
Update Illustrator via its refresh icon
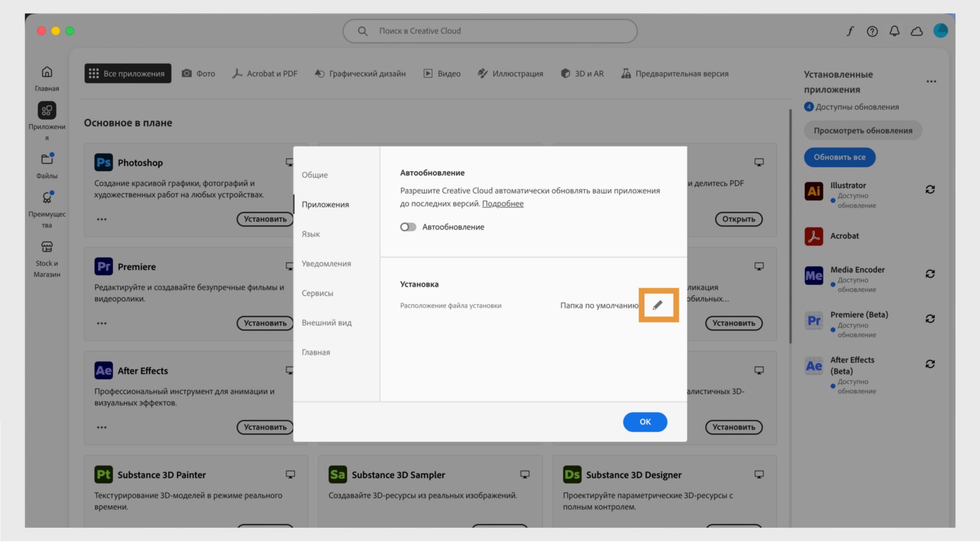(930, 189)
